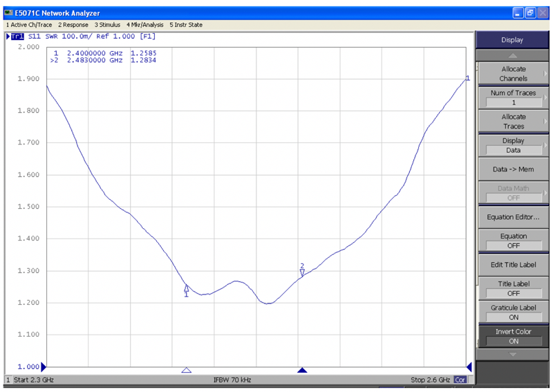This screenshot has width=553, height=392.
Task: Toggle Graticule Label ON setting
Action: [x=513, y=312]
